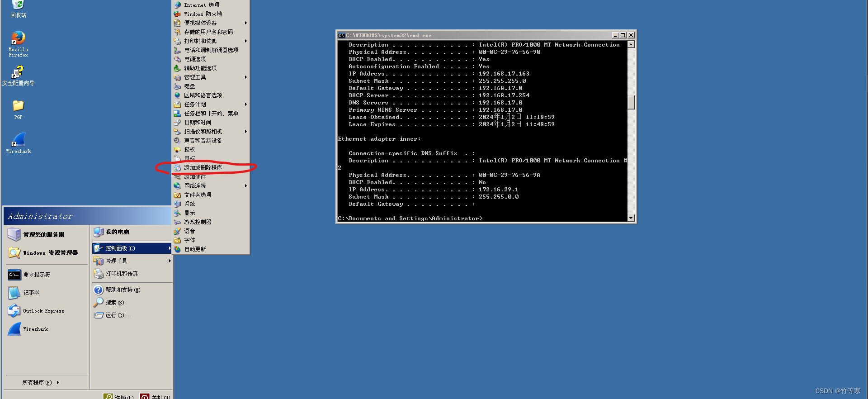Click the cmd scrollbar thumb

click(631, 102)
